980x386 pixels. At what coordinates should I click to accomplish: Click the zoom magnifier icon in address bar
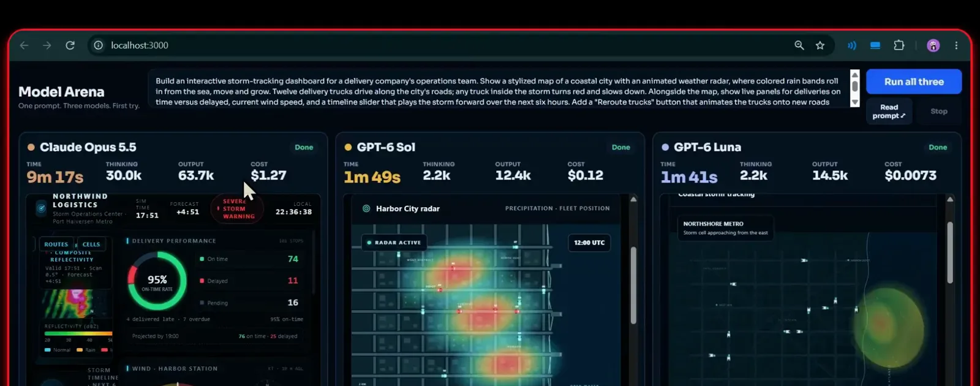[x=799, y=45]
